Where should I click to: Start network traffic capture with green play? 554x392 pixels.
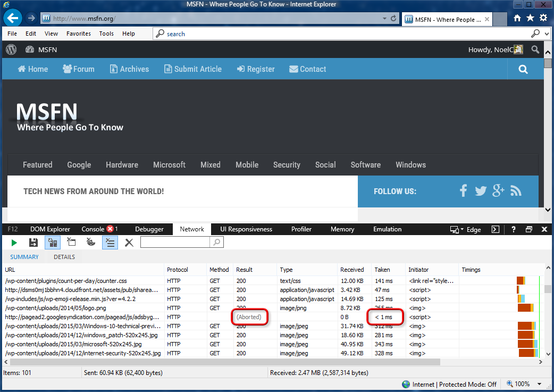[14, 243]
